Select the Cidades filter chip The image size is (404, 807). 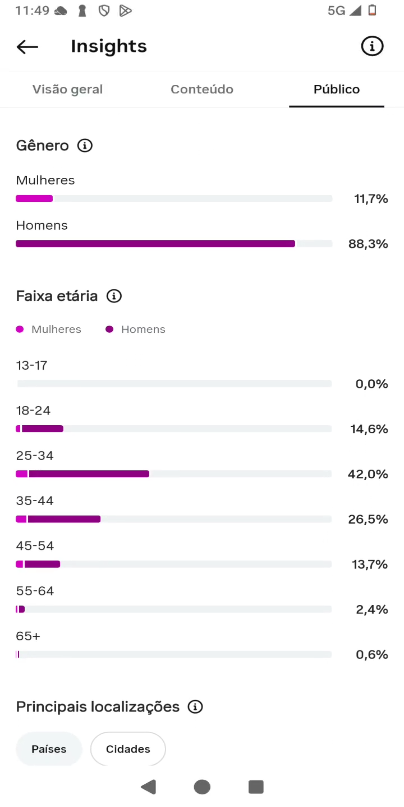pyautogui.click(x=128, y=749)
